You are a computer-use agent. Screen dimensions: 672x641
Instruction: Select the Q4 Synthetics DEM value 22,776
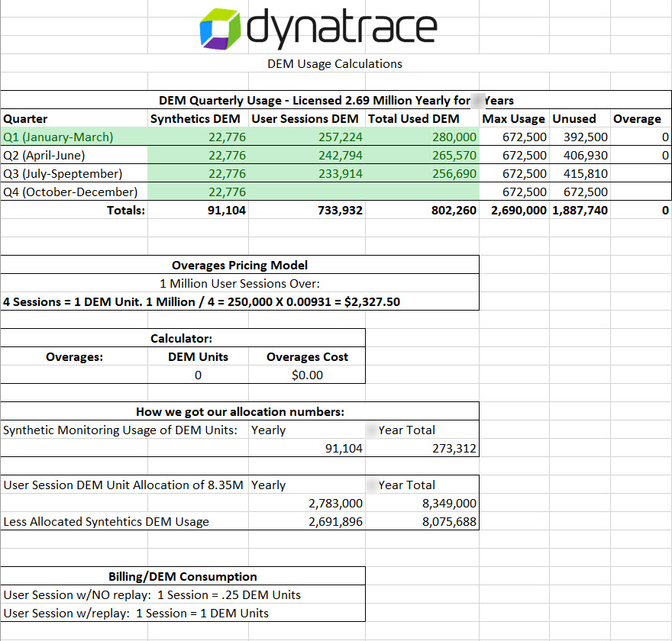pyautogui.click(x=227, y=192)
